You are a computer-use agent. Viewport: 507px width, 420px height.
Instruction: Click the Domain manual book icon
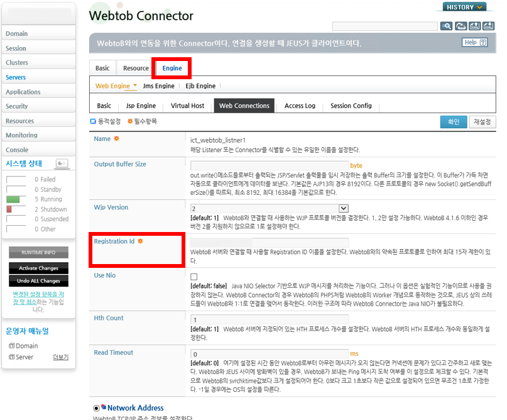[x=12, y=346]
